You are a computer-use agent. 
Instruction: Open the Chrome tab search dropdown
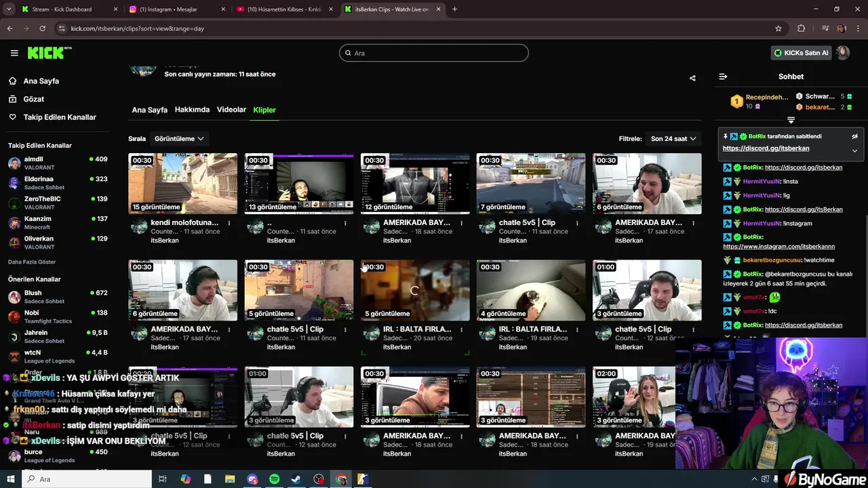pyautogui.click(x=9, y=9)
